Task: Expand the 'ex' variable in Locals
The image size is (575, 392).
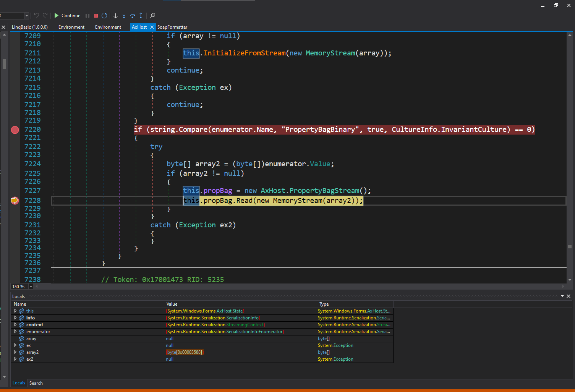Action: pos(15,345)
